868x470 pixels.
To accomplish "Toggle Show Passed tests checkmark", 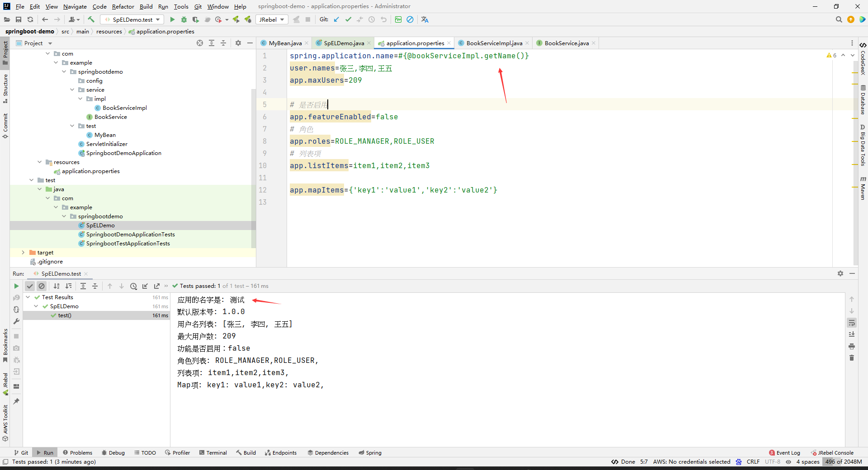I will point(30,286).
